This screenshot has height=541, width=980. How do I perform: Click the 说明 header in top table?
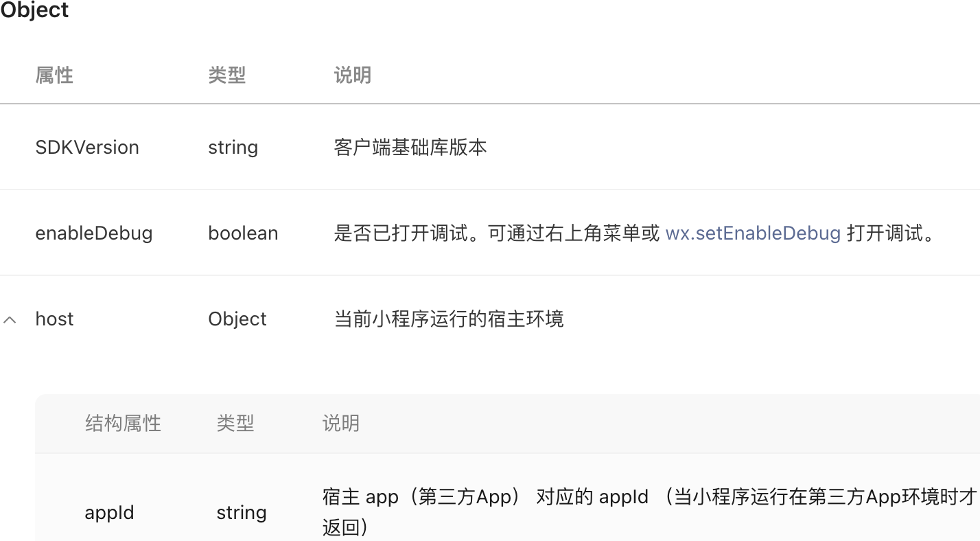point(353,75)
